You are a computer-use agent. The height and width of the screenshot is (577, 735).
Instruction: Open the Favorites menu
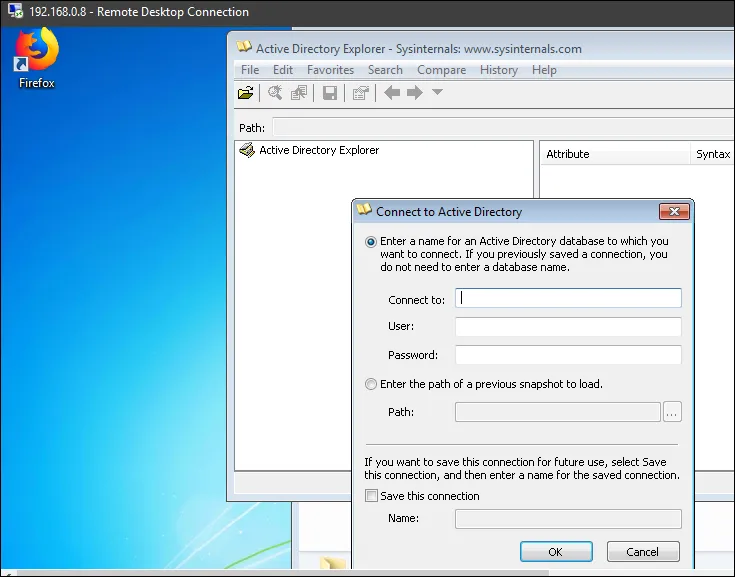click(330, 70)
